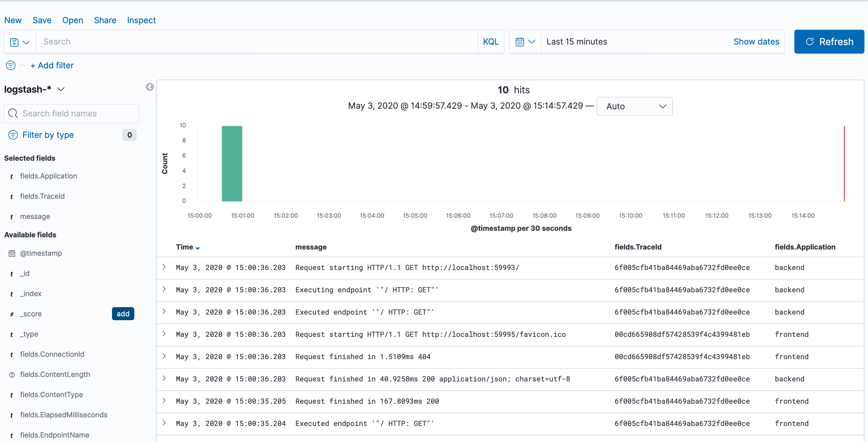Viewport: 868px width, 442px height.
Task: Expand the first 'Executing endpoint' log row
Action: tap(164, 289)
